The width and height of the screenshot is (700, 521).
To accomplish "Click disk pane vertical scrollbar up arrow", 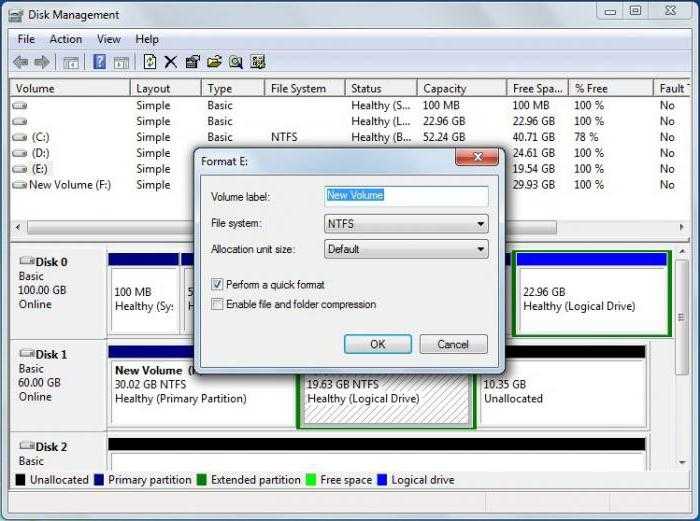I will pos(682,252).
